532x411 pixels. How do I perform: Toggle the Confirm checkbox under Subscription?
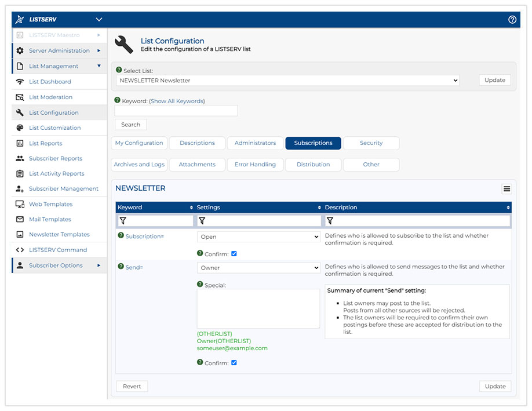(x=234, y=253)
